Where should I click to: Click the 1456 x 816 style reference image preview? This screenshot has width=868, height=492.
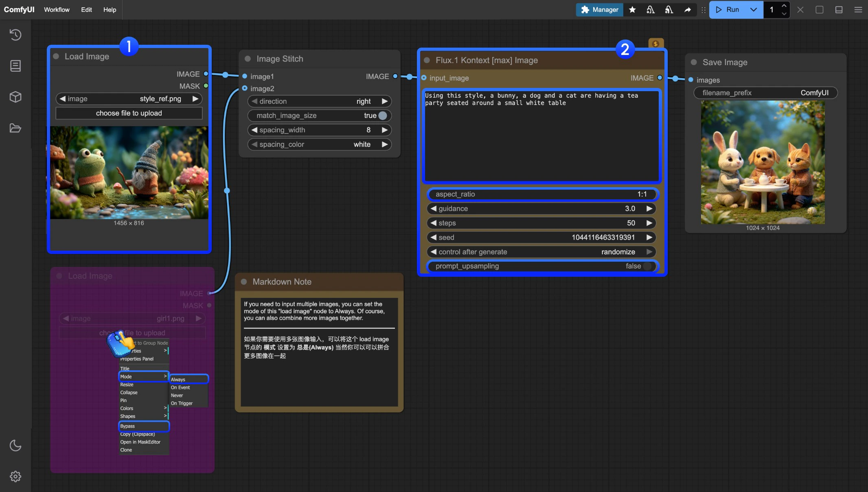pos(129,173)
